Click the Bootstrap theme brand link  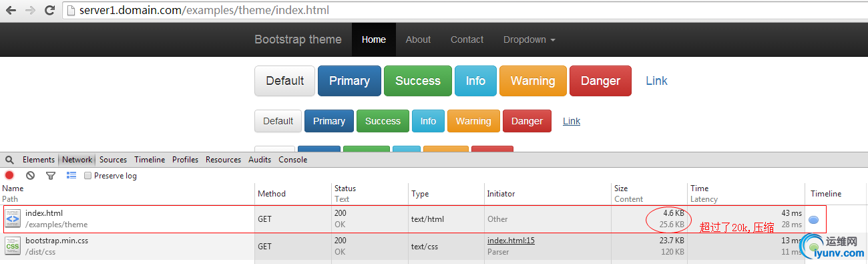[x=298, y=39]
